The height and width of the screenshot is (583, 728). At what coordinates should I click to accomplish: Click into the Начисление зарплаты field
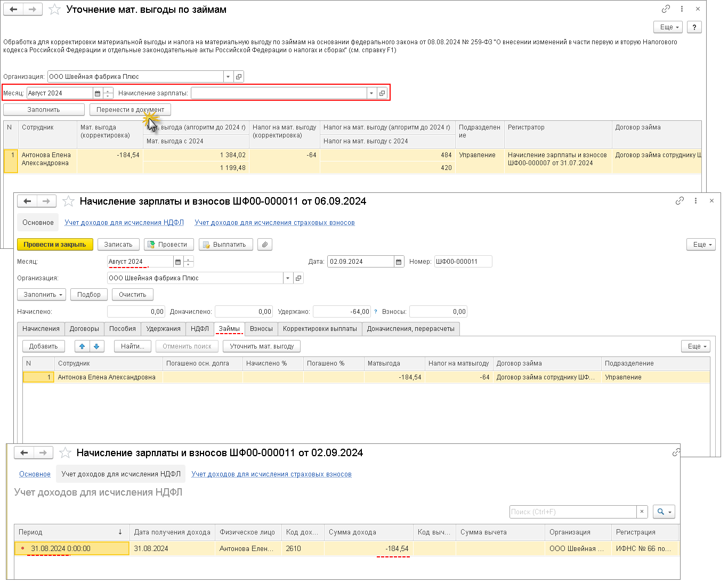click(279, 93)
